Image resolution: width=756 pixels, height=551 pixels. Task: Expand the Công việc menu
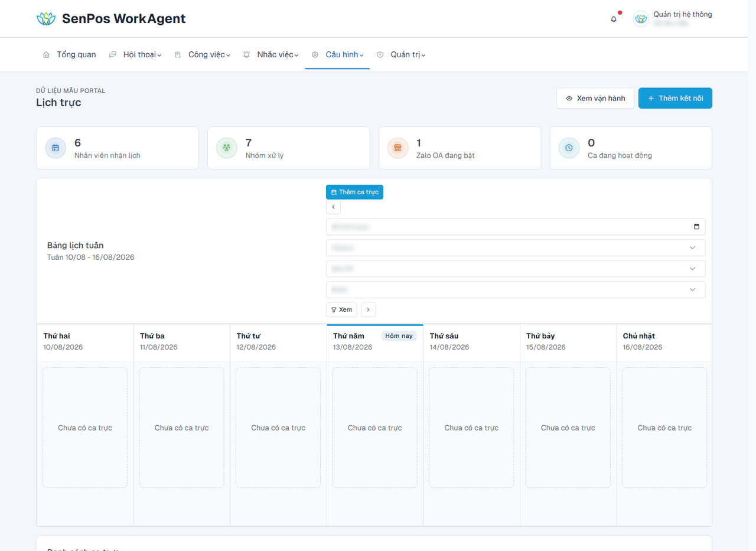tap(203, 54)
